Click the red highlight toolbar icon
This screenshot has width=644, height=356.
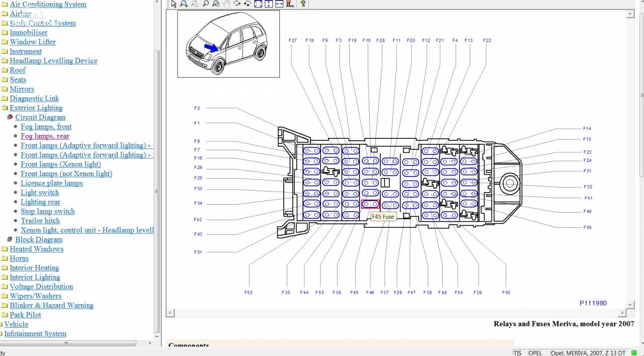point(290,4)
